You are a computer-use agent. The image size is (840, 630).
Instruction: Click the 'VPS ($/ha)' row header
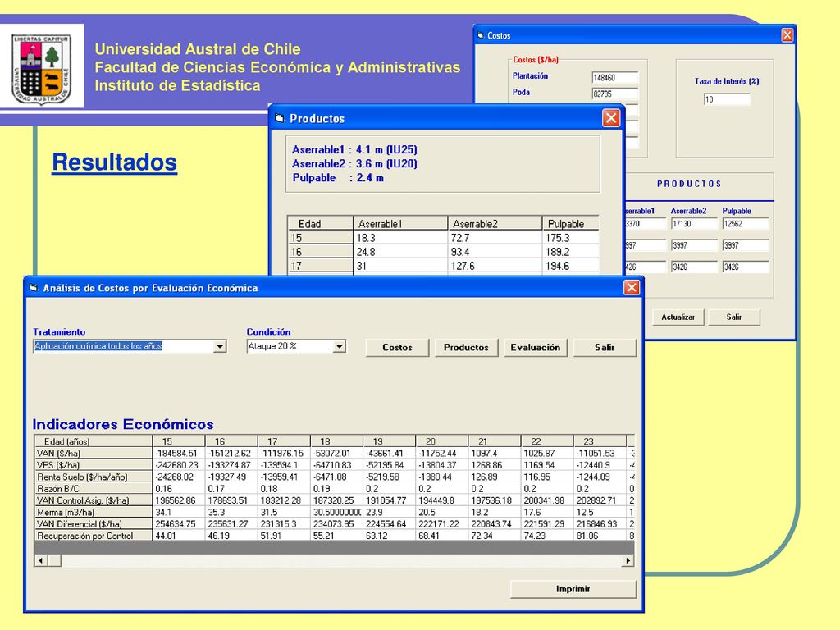(94, 465)
